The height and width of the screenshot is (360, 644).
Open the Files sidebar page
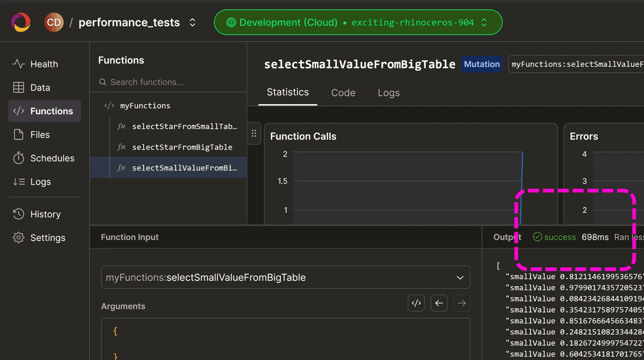click(40, 135)
